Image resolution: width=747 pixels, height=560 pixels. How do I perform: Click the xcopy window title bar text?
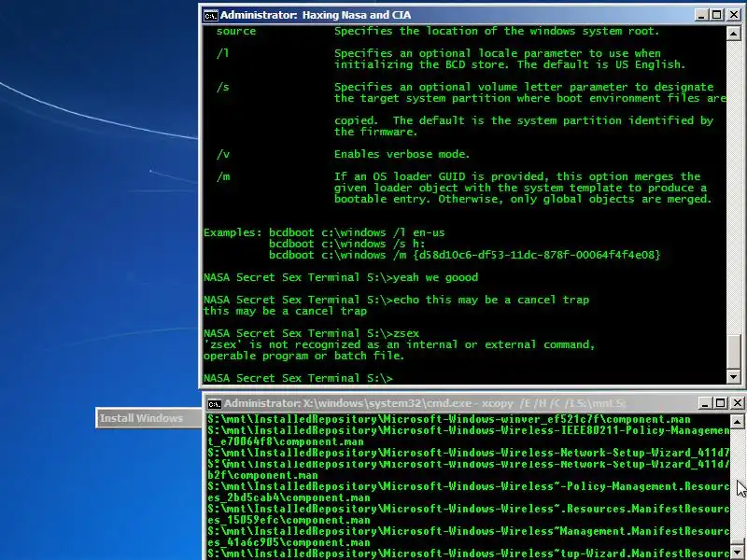tap(425, 404)
